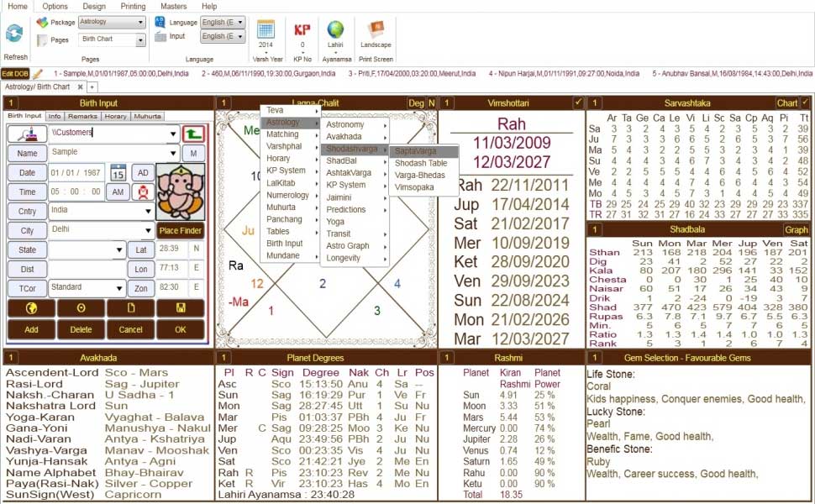The height and width of the screenshot is (504, 815).
Task: Click the save disk icon above OK
Action: click(x=181, y=308)
